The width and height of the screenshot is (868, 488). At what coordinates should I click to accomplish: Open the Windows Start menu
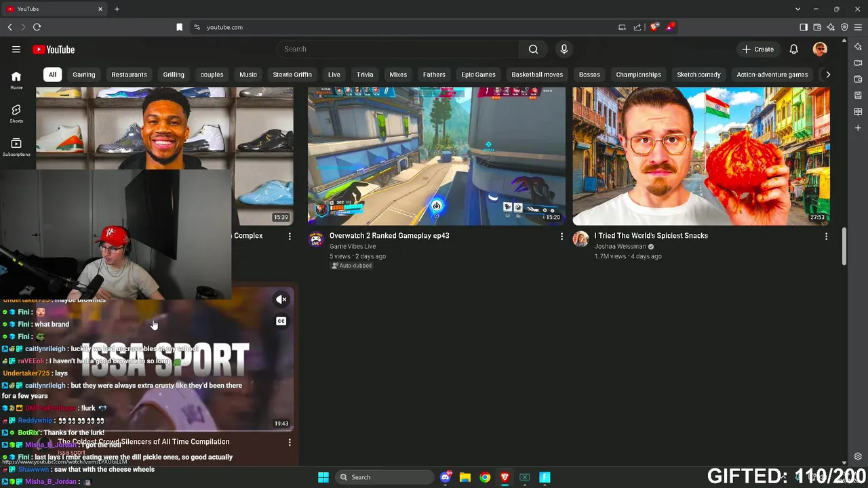pos(323,477)
